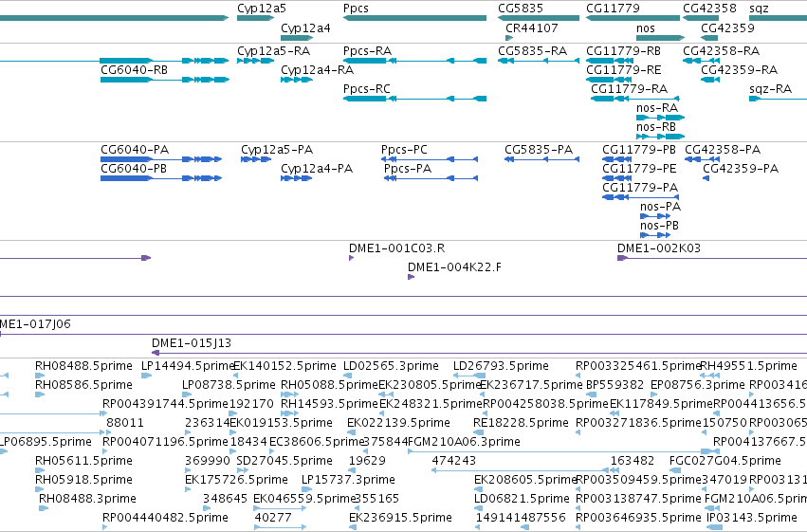This screenshot has height=532, width=807.
Task: Click the CG11779 gene label
Action: 613,9
